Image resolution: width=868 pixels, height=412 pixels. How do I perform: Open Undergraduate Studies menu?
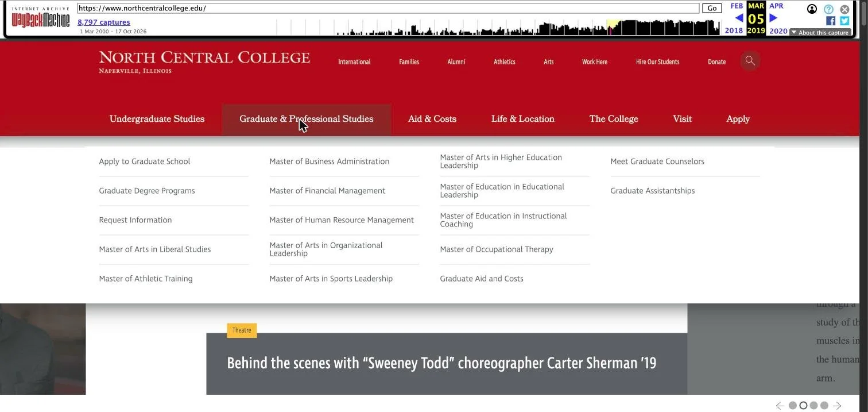click(157, 119)
